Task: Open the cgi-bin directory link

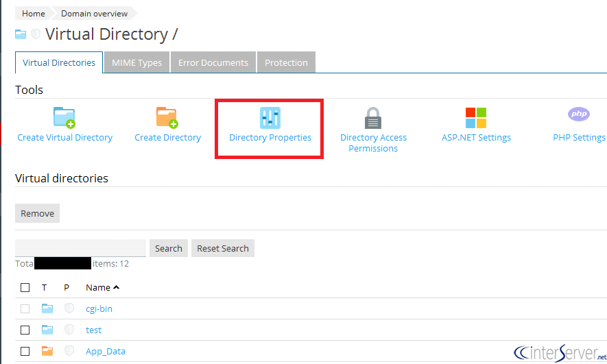Action: click(x=99, y=308)
